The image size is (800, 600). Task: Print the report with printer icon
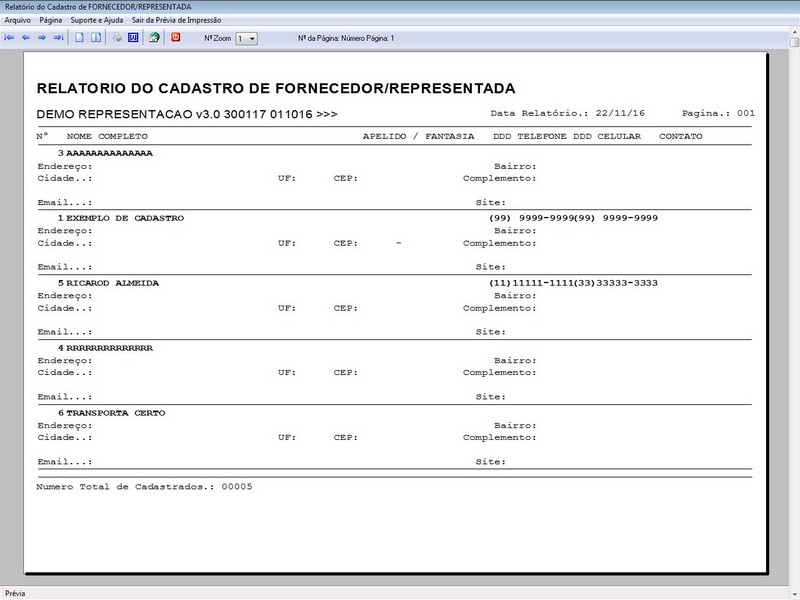point(117,38)
